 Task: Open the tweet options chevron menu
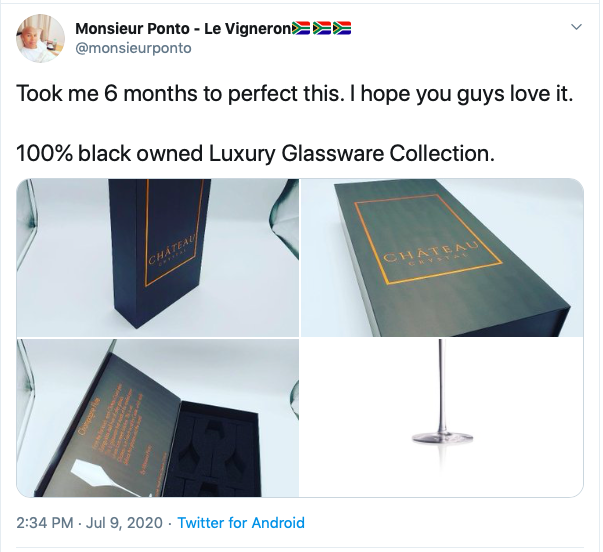coord(576,27)
